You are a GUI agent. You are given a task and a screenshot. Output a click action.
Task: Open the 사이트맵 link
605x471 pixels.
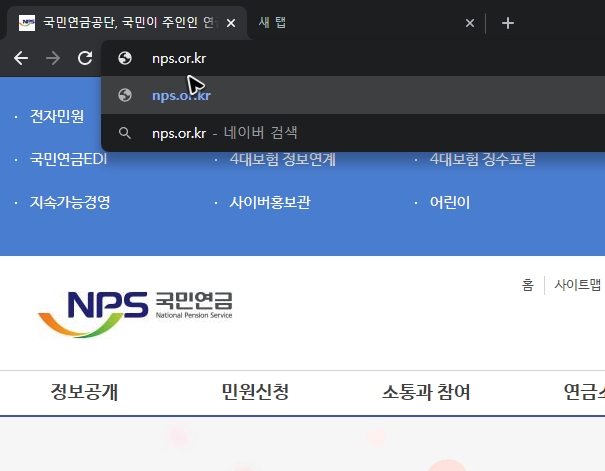click(x=577, y=285)
